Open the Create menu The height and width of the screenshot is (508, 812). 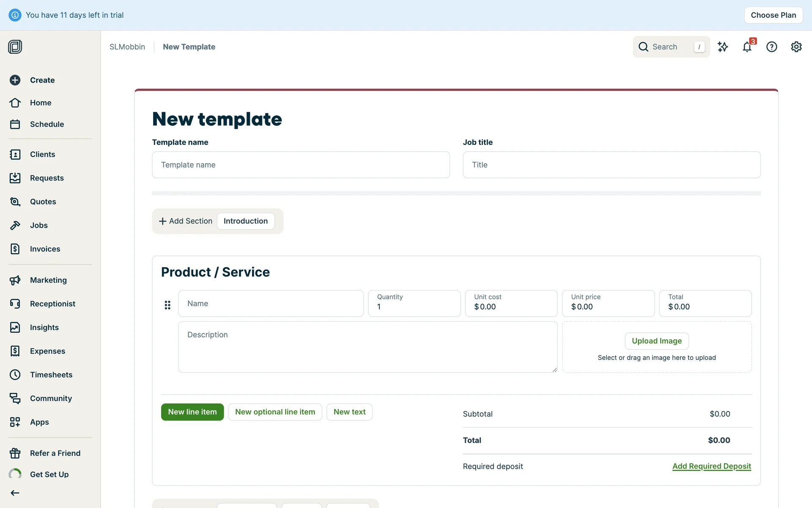click(42, 80)
